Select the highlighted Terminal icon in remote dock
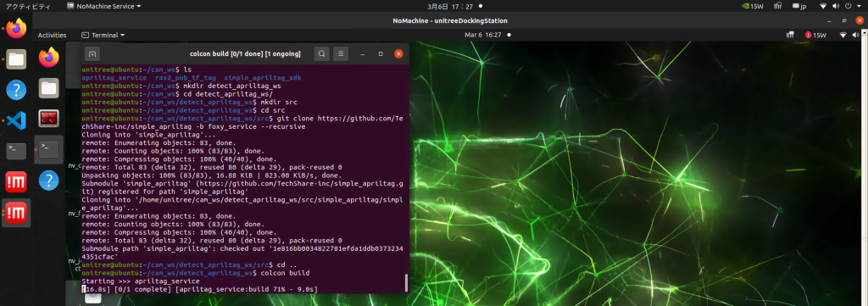 pos(48,149)
